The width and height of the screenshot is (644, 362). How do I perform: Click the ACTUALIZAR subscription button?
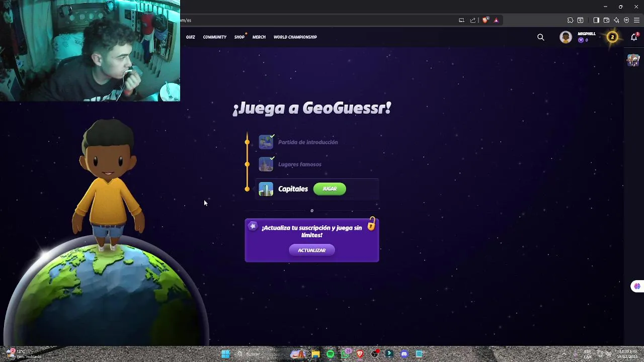(x=311, y=250)
